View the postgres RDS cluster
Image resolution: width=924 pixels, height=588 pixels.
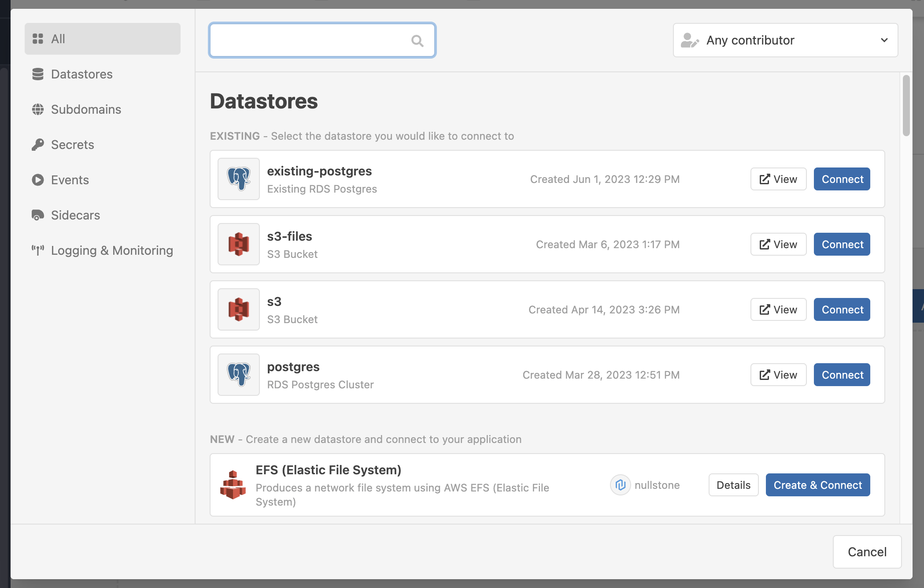point(778,374)
